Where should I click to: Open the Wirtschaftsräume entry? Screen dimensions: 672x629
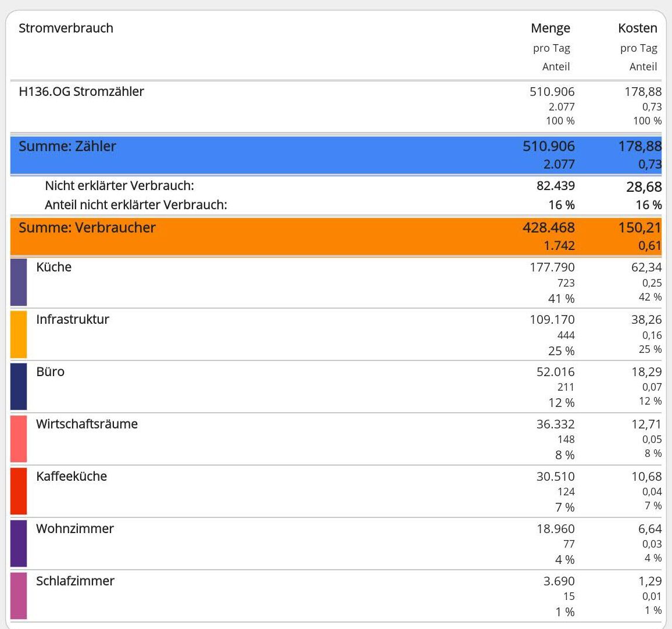click(87, 424)
